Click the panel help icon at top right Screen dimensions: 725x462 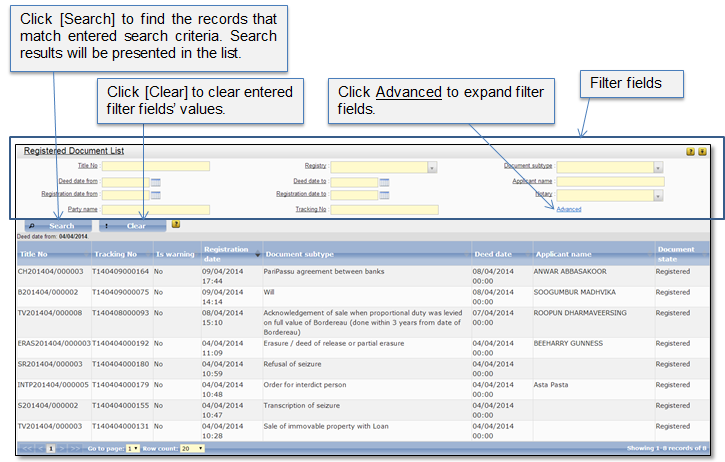coord(690,151)
